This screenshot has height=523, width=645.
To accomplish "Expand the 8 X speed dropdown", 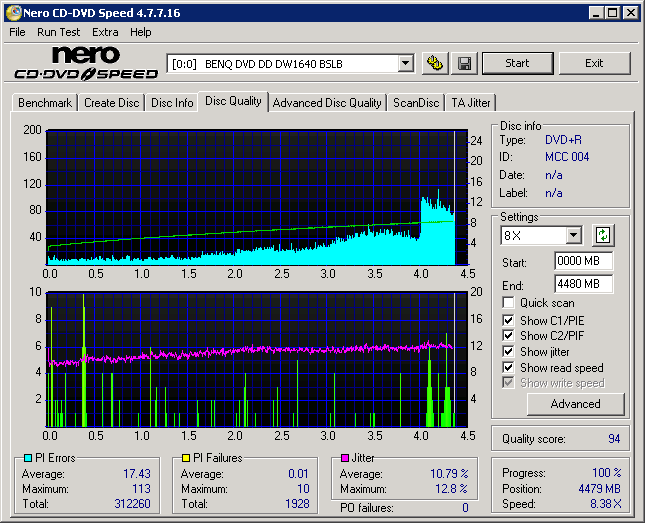I will pos(573,236).
